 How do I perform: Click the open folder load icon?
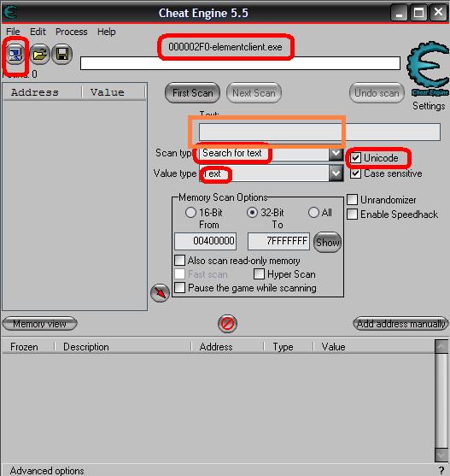pyautogui.click(x=40, y=55)
